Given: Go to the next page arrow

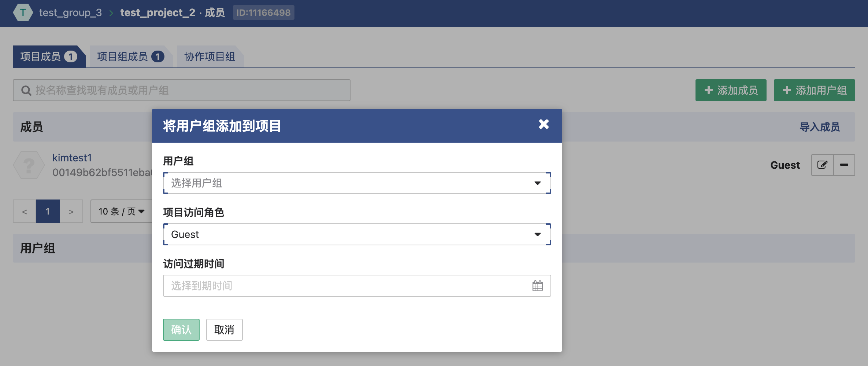Looking at the screenshot, I should pos(71,212).
